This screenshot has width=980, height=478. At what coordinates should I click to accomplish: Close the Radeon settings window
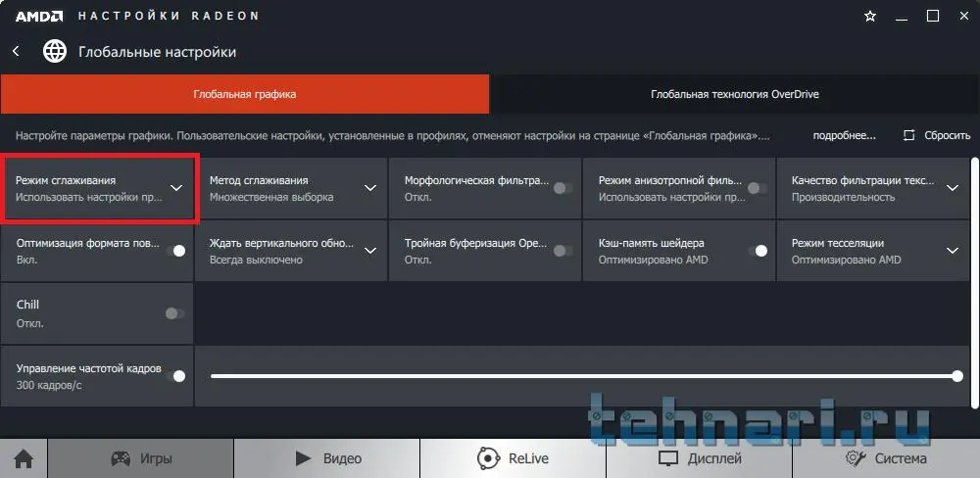[x=963, y=17]
